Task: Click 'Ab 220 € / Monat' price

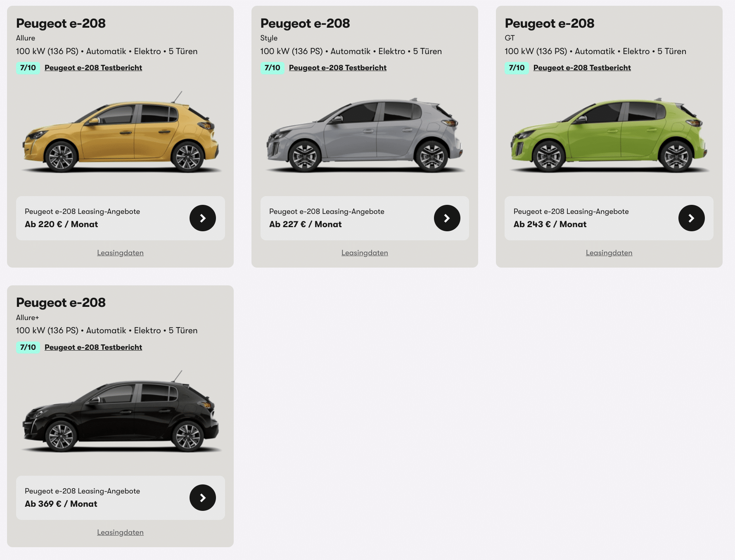Action: click(61, 224)
